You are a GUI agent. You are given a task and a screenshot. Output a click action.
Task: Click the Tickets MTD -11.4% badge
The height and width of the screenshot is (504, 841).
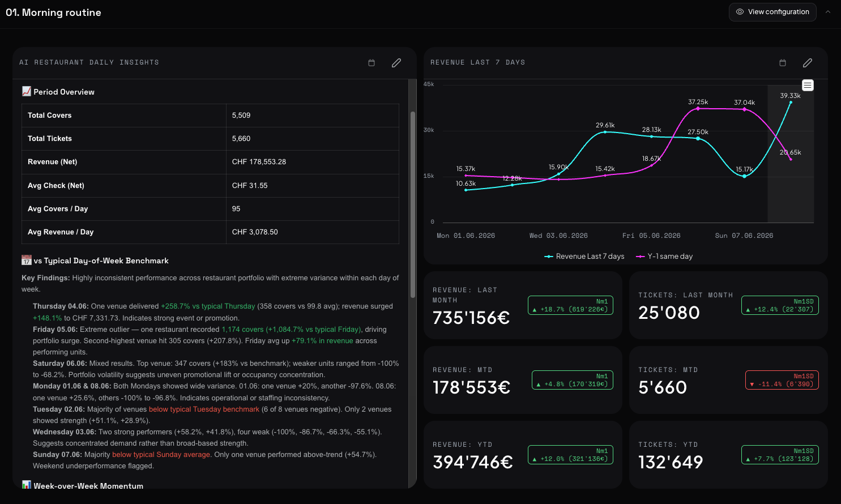[x=782, y=380]
